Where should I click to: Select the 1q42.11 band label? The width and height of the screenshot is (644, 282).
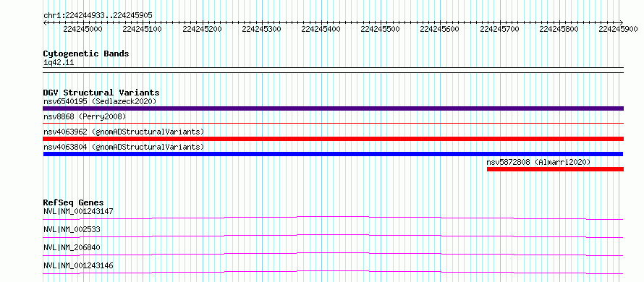[59, 63]
